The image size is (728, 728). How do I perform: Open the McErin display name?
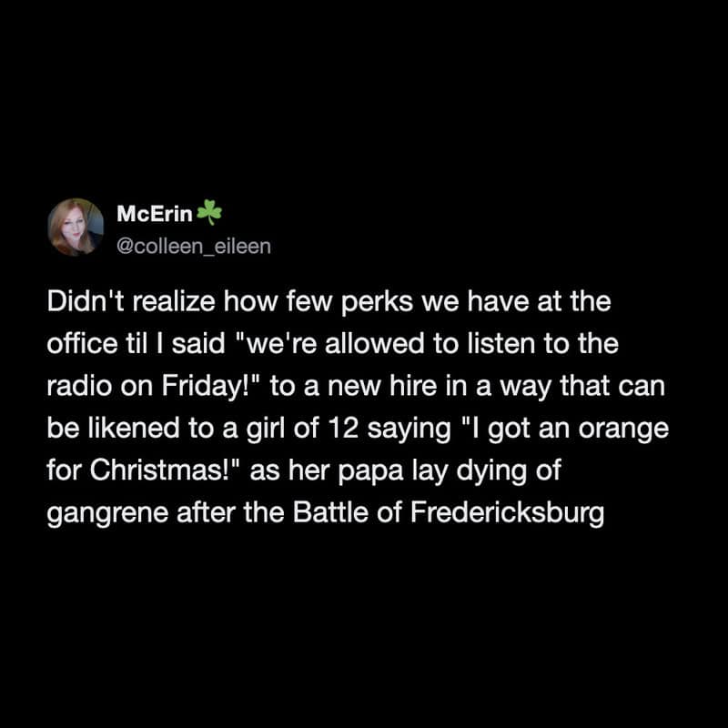155,215
